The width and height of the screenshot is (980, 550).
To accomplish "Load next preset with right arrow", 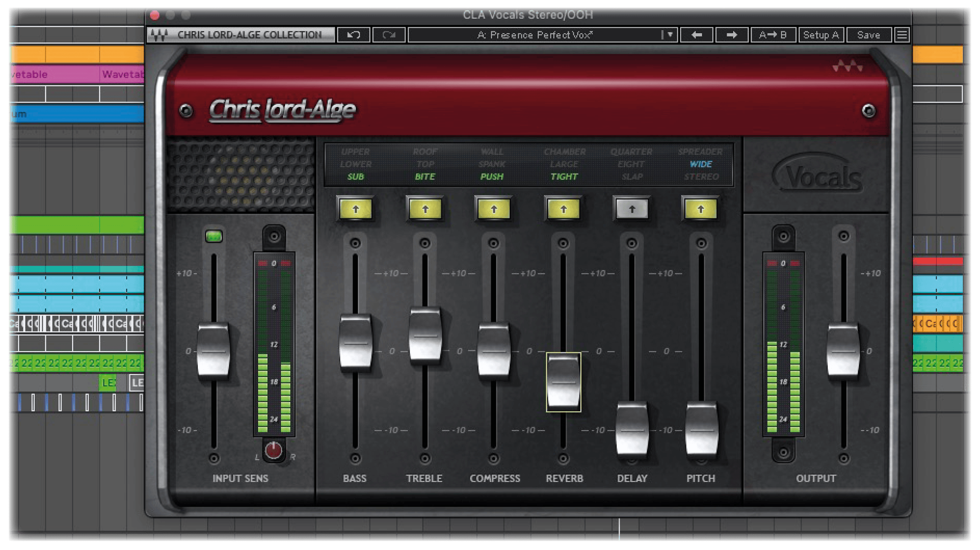I will [x=731, y=35].
